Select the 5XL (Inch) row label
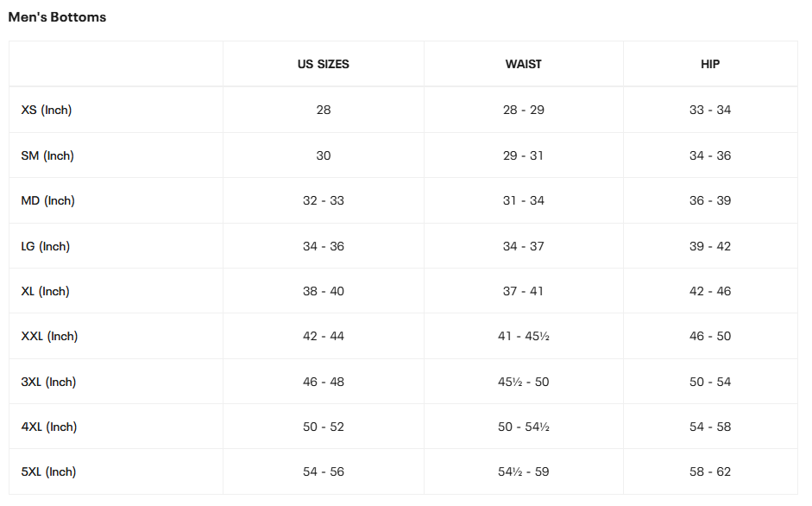Image resolution: width=812 pixels, height=506 pixels. tap(48, 472)
